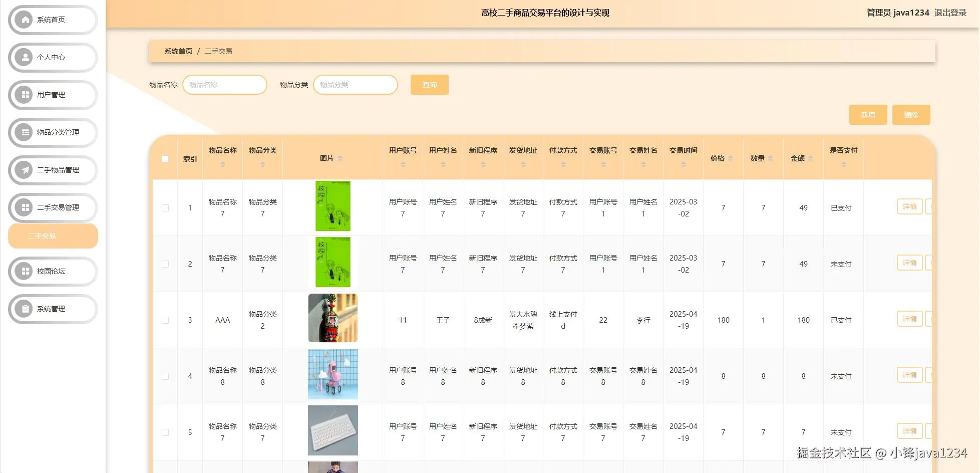Sort table by 金额 column arrows
This screenshot has height=473, width=980.
coord(811,158)
